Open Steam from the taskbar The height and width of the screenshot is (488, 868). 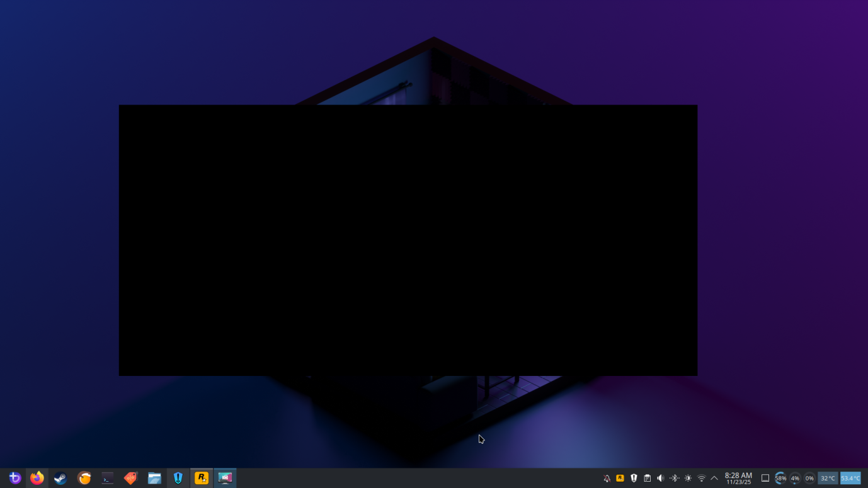coord(60,478)
